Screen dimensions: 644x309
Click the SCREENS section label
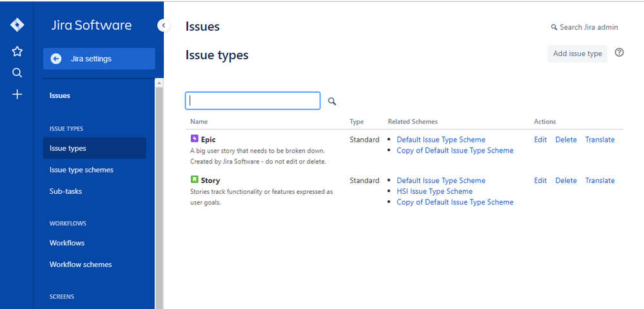click(x=62, y=297)
